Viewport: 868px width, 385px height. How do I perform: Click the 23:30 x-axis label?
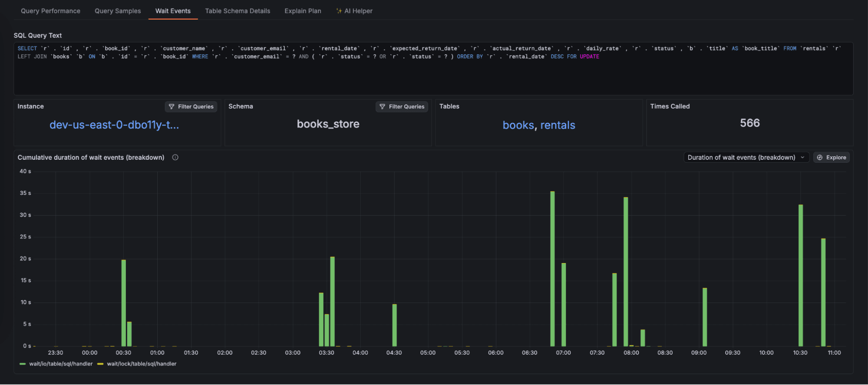[x=56, y=353]
